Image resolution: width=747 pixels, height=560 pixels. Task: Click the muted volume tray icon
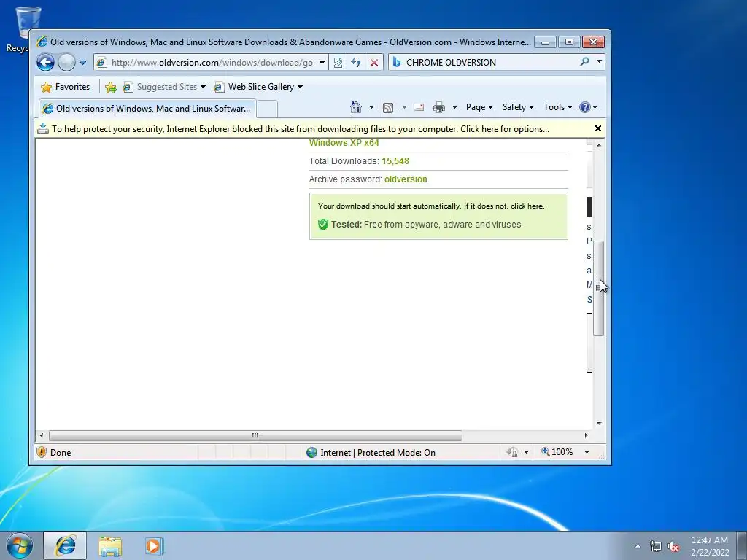[673, 546]
